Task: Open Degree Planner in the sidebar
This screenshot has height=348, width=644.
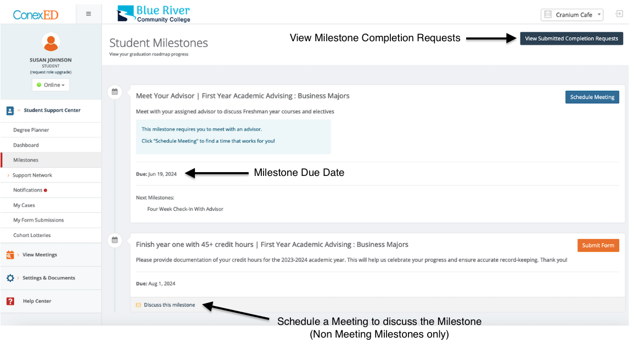Action: pyautogui.click(x=31, y=130)
